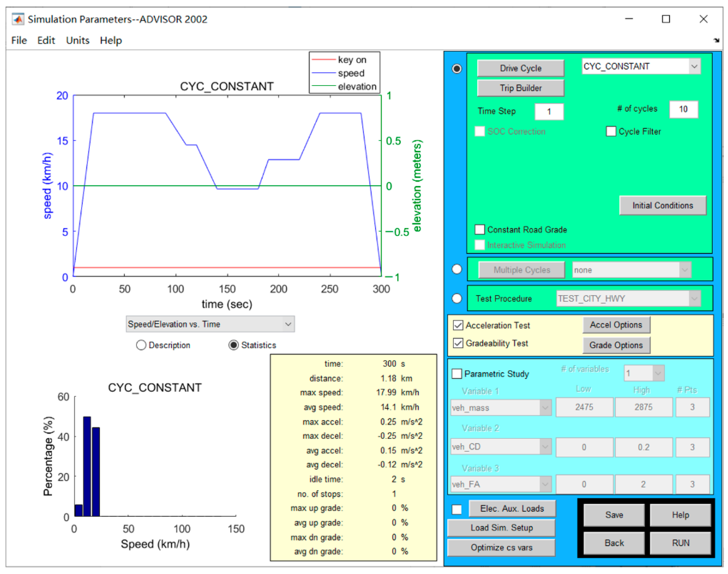Click the small dock arrow at menu bar right
Screen dimensions: 728x574
(x=716, y=40)
